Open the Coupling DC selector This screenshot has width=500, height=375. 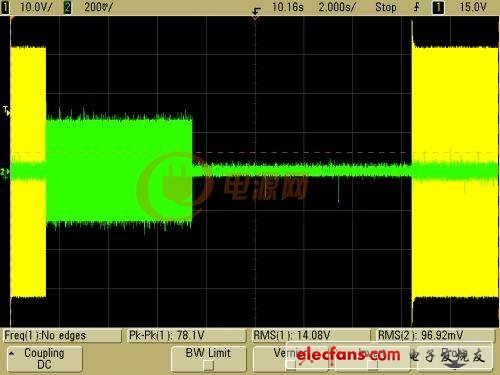pyautogui.click(x=44, y=359)
